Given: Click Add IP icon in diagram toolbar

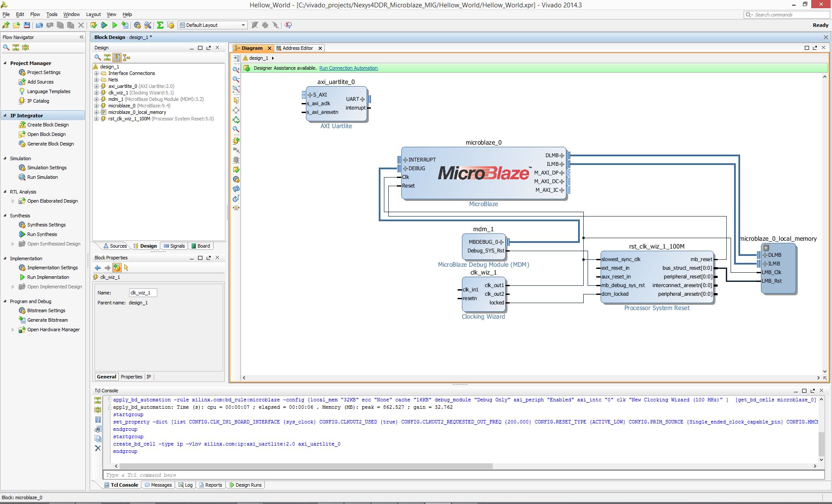Looking at the screenshot, I should [x=236, y=141].
